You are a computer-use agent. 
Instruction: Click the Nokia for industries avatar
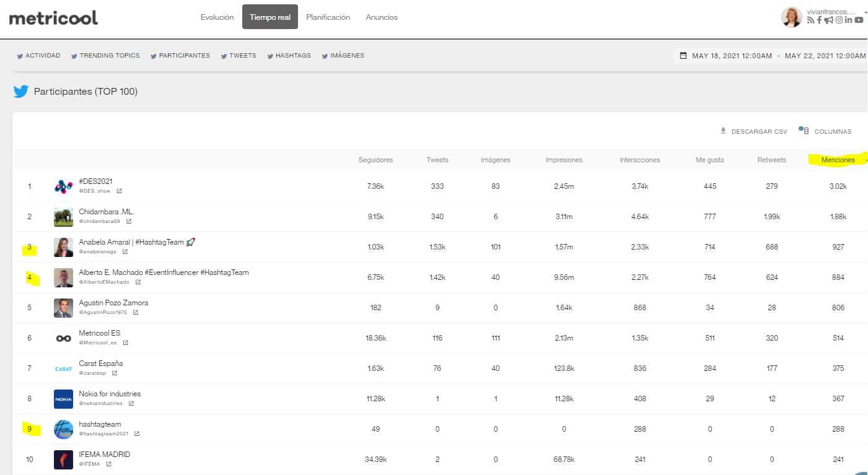(64, 399)
